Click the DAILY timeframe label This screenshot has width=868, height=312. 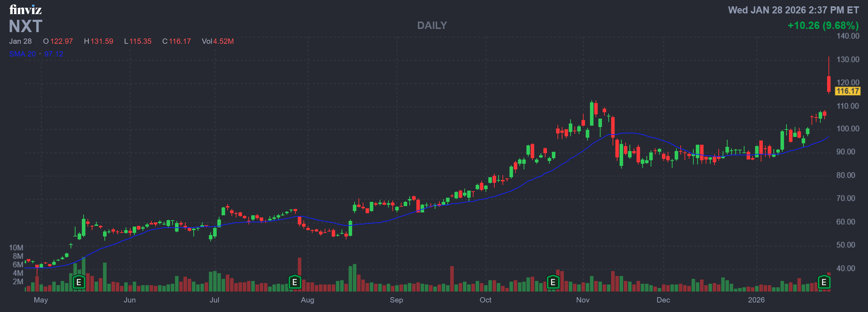click(432, 25)
